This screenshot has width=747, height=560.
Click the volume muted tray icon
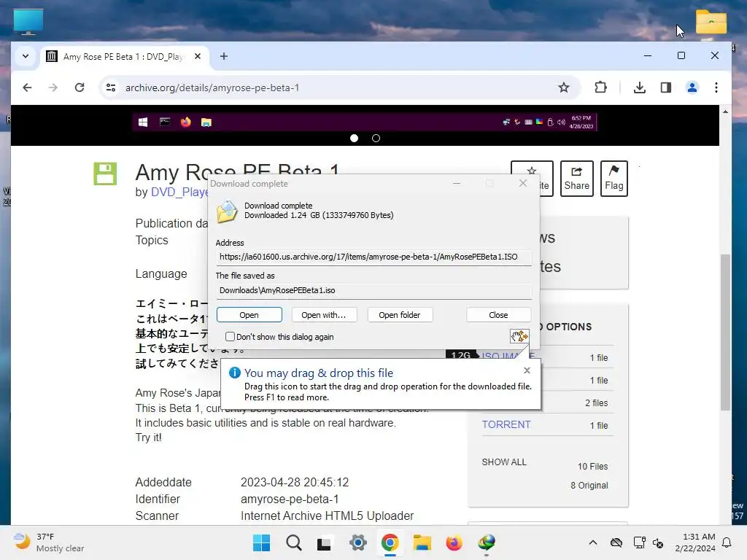coord(658,542)
